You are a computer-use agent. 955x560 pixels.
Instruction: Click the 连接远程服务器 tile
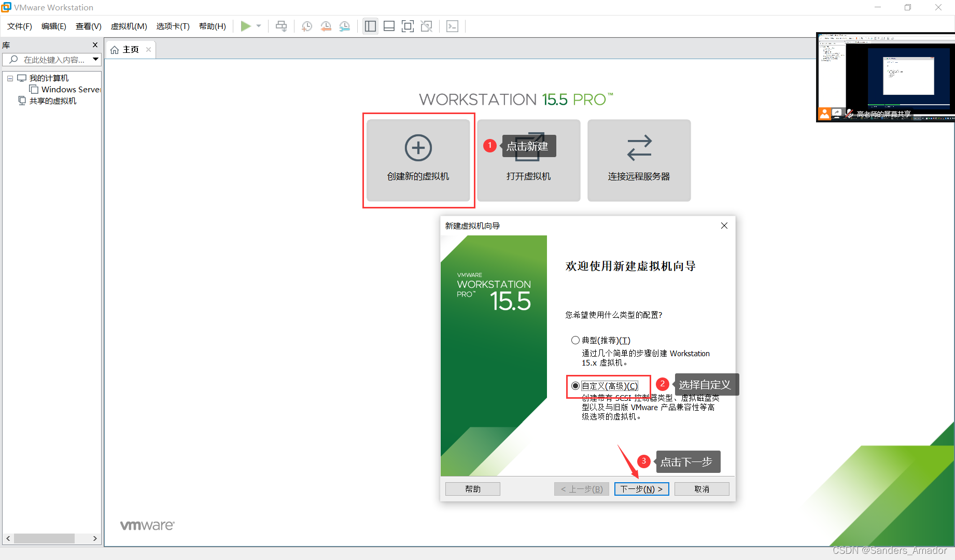tap(639, 160)
